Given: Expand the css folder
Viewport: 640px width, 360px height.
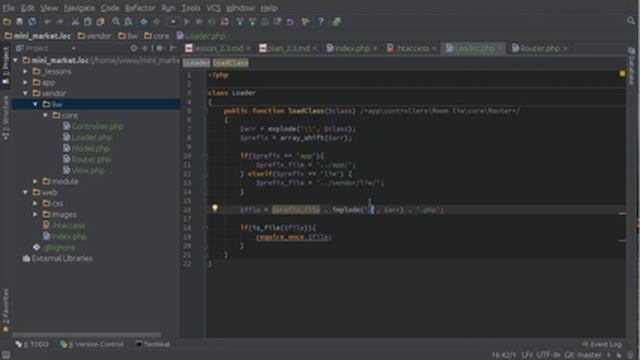Looking at the screenshot, I should 36,203.
